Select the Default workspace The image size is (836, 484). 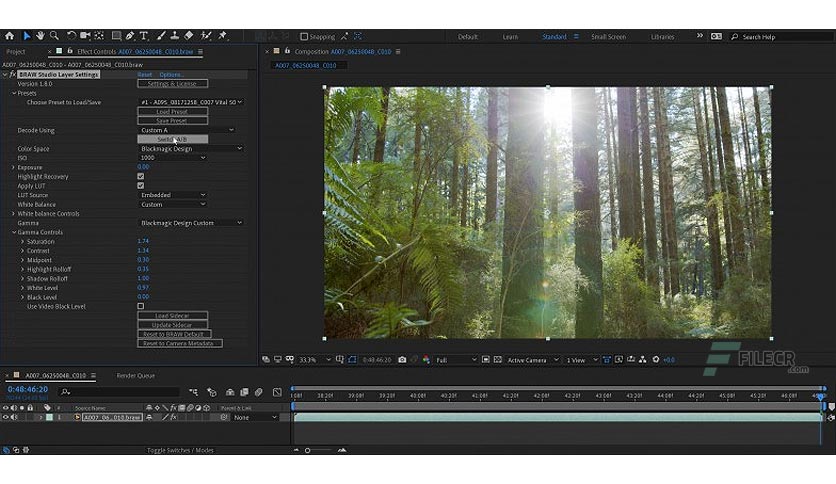click(468, 37)
